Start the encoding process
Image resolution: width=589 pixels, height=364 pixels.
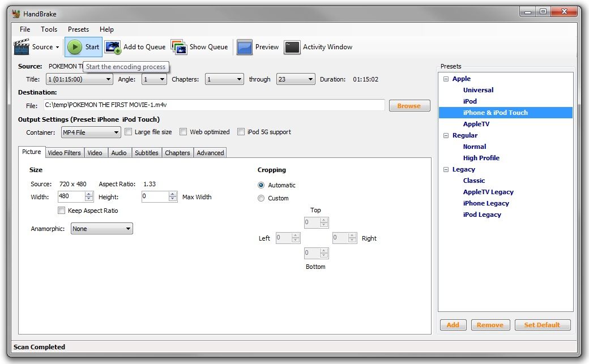click(x=83, y=47)
